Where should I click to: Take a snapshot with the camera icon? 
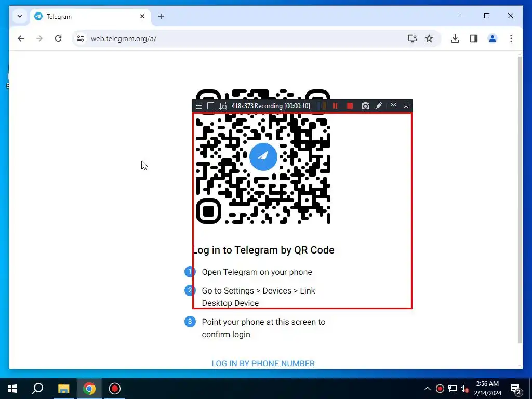click(x=365, y=106)
